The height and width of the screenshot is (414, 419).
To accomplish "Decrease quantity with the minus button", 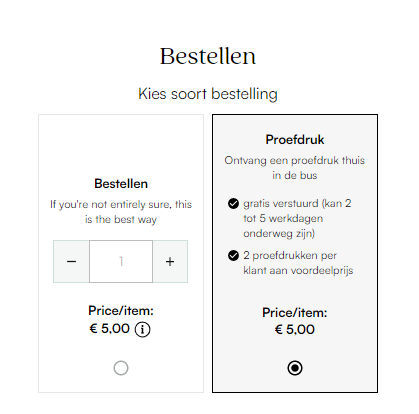I will [71, 261].
